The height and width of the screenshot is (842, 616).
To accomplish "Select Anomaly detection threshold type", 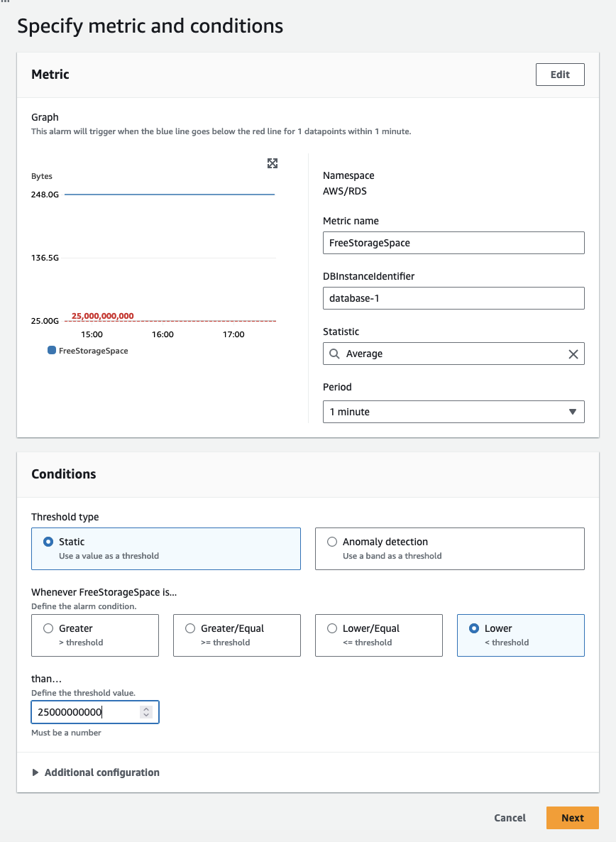I will pos(332,542).
